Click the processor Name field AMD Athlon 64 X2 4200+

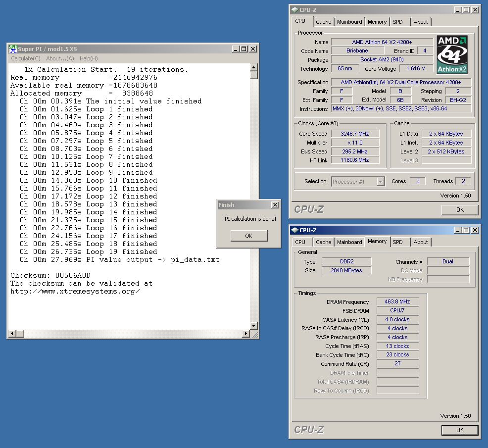(x=382, y=42)
